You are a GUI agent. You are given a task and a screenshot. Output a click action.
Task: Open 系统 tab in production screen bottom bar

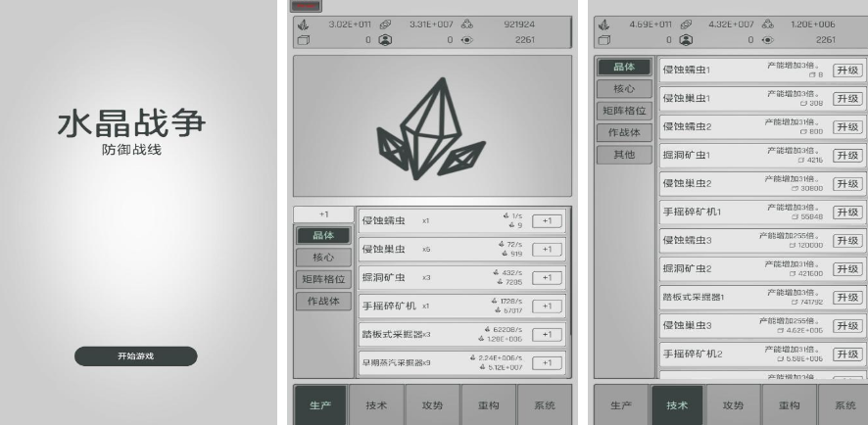click(x=545, y=405)
